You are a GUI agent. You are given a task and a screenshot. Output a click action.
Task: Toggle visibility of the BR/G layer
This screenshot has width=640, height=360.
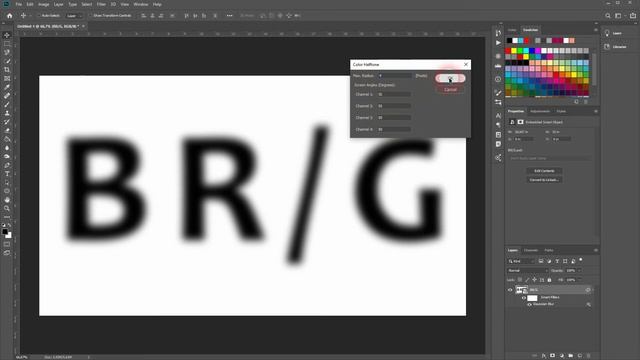coord(510,290)
